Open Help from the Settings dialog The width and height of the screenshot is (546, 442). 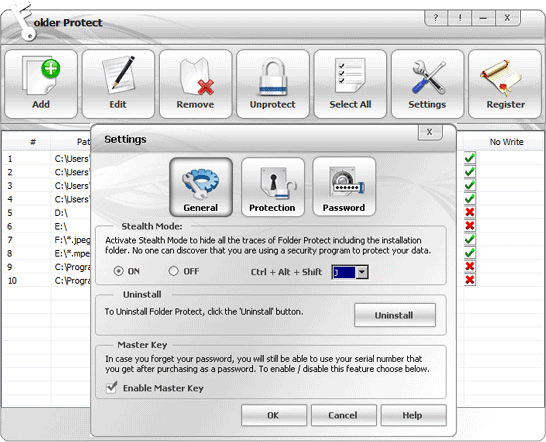[413, 415]
